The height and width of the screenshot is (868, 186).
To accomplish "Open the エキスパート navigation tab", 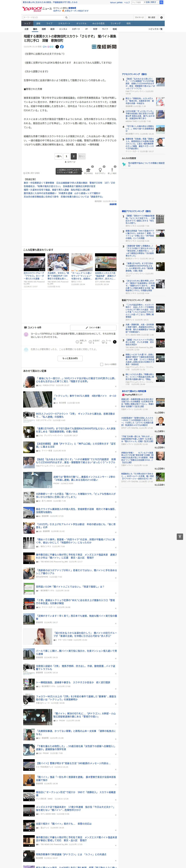I will (x=64, y=23).
